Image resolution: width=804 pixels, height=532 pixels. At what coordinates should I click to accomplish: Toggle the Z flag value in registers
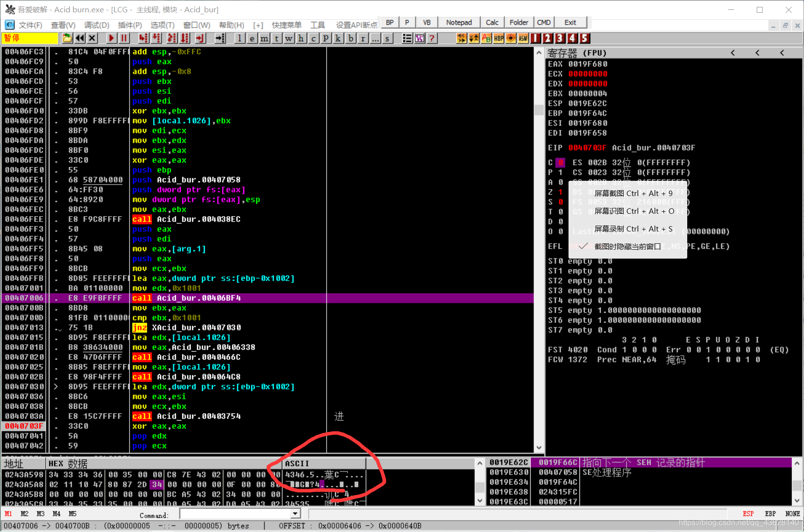(x=560, y=192)
